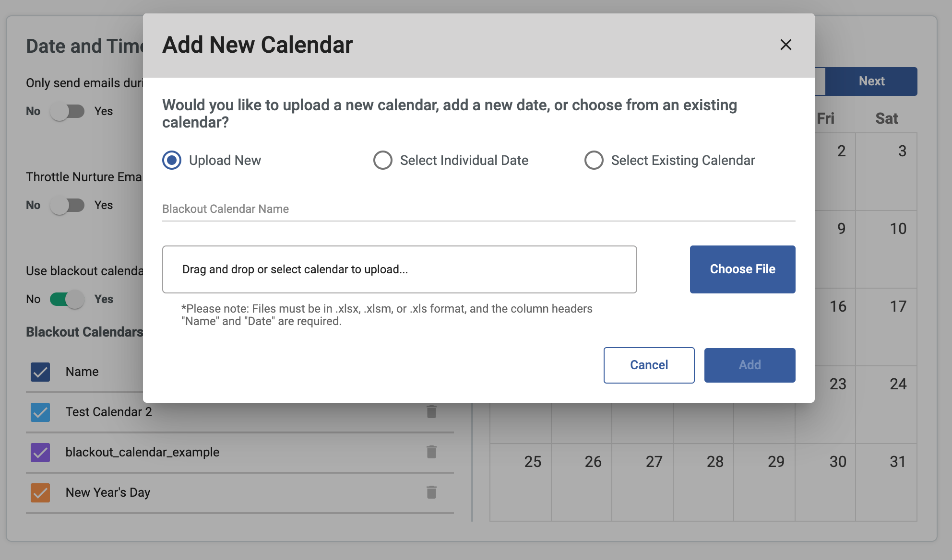Choose Select Individual Date option

point(382,160)
